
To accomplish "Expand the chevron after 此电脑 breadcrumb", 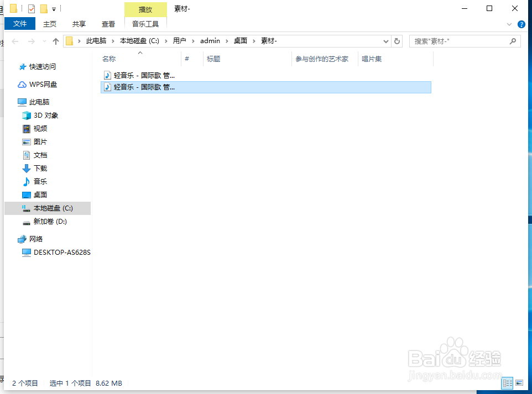I will click(x=113, y=41).
